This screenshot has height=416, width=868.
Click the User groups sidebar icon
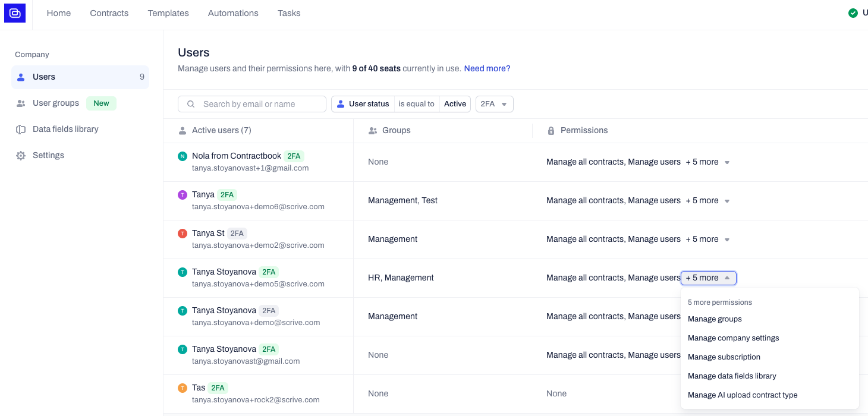pyautogui.click(x=21, y=103)
